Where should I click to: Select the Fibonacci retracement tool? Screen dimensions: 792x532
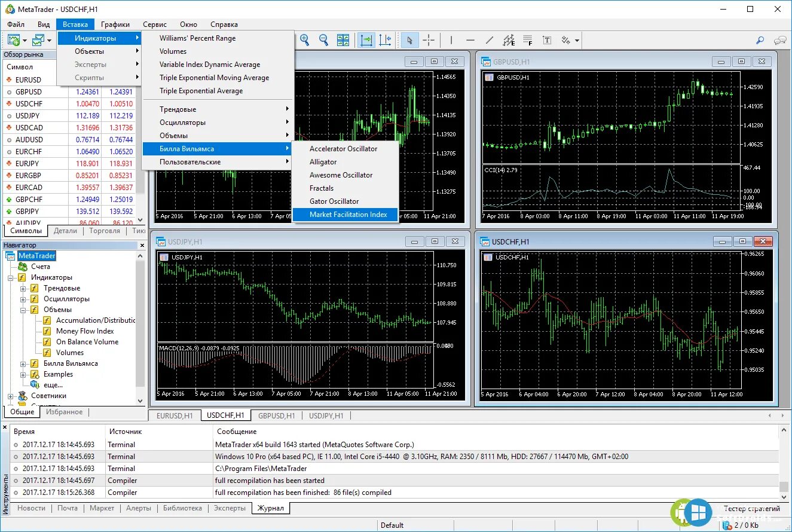pos(528,40)
